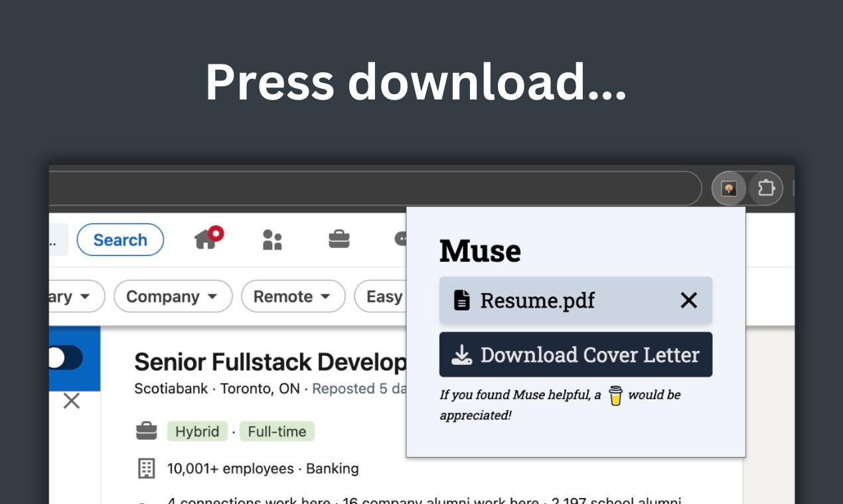The width and height of the screenshot is (843, 504).
Task: Open the My Network people icon
Action: point(272,239)
